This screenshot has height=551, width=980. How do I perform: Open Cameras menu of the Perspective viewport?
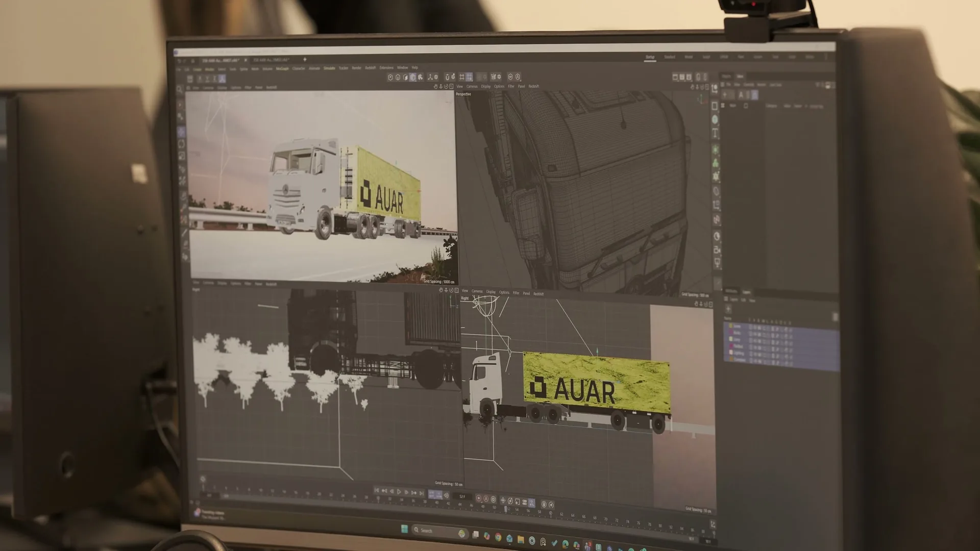[472, 87]
